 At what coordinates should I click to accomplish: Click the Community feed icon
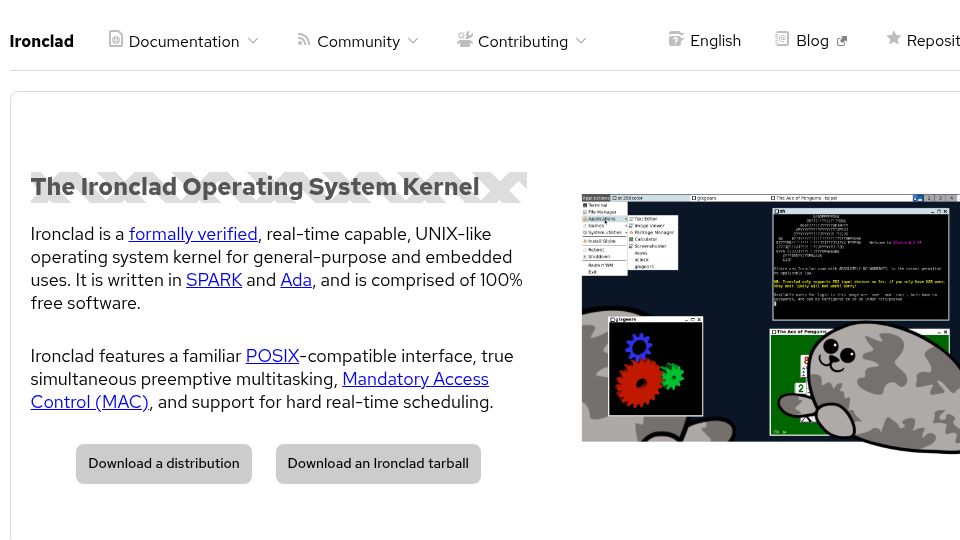coord(303,40)
